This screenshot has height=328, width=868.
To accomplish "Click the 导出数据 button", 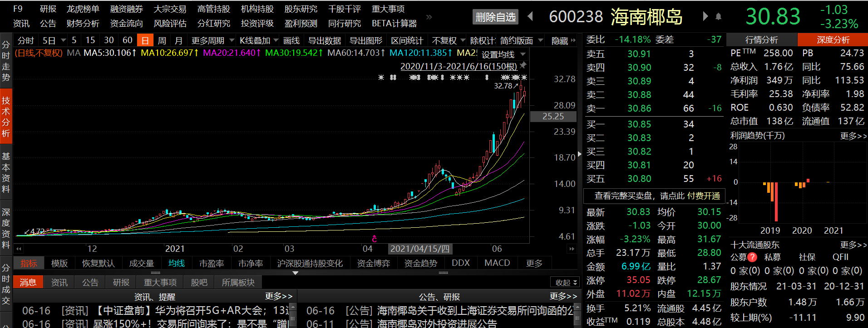I will [325, 41].
